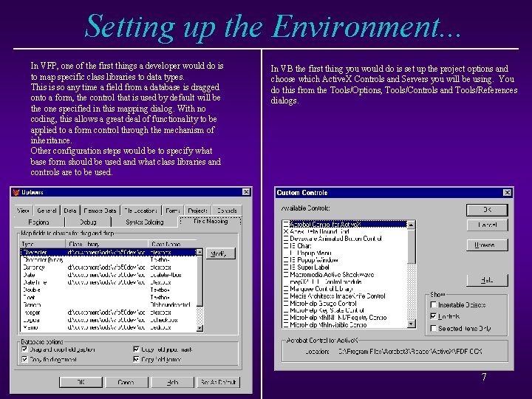532x399 pixels.
Task: Open the Forms tab
Action: [173, 211]
